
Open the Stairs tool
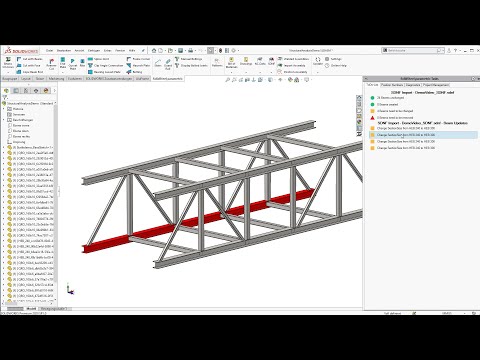coord(158,63)
